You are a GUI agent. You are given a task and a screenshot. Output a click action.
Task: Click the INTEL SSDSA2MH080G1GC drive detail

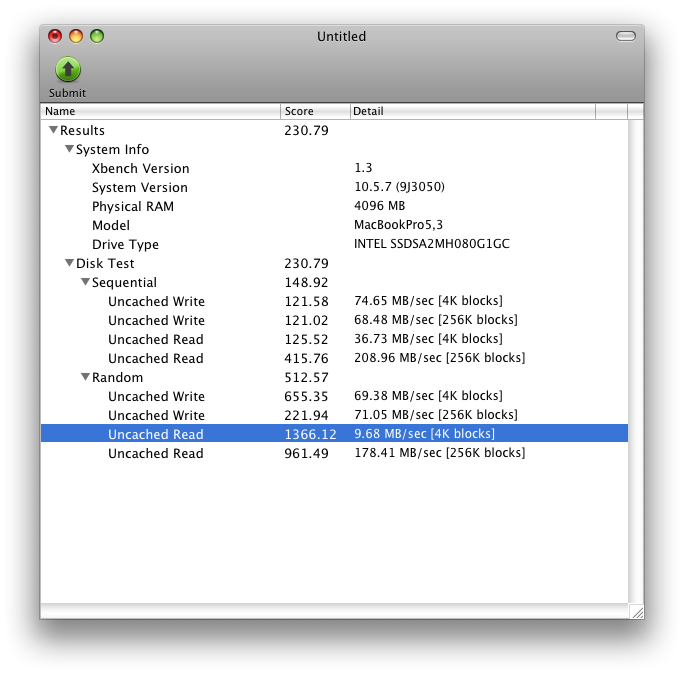coord(431,243)
